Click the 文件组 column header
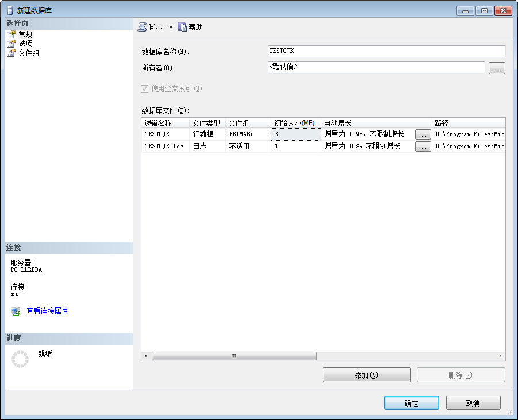This screenshot has height=420, width=518. click(x=248, y=123)
